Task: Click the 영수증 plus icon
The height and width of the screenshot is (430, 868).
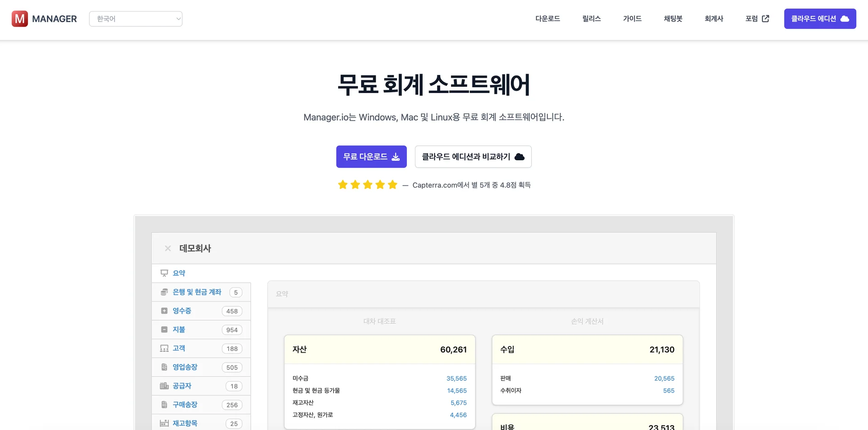Action: [x=164, y=311]
